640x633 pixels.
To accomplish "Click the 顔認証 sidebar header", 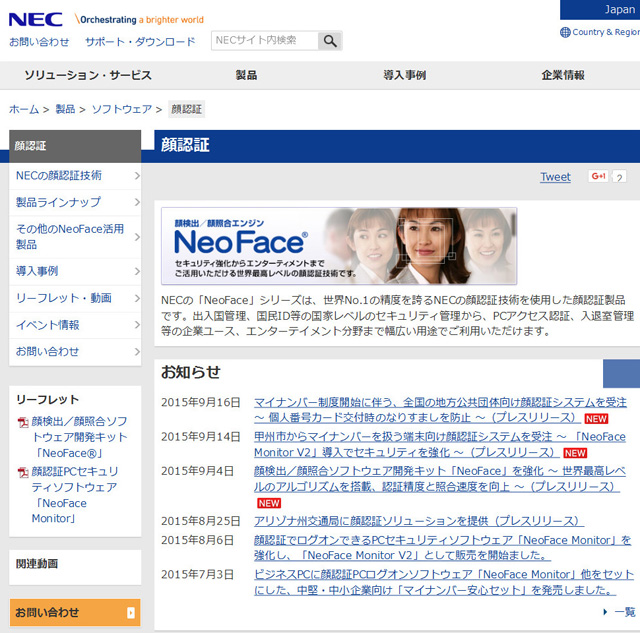I will click(75, 146).
